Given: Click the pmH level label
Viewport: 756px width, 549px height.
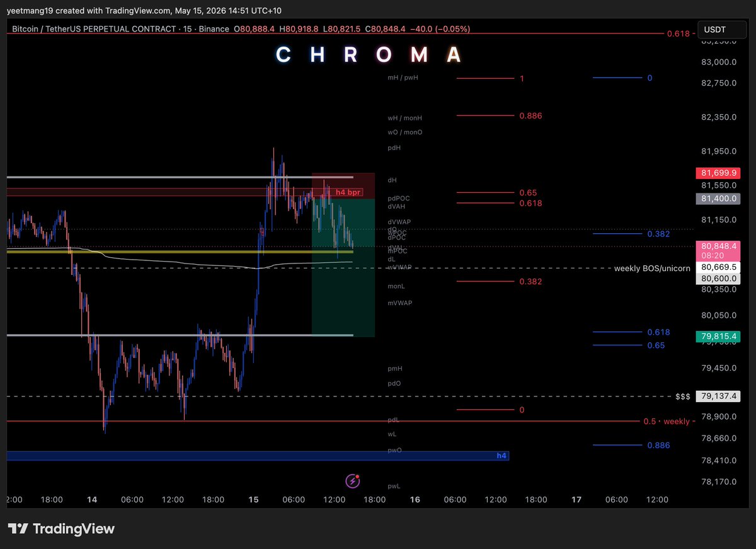Looking at the screenshot, I should point(395,368).
